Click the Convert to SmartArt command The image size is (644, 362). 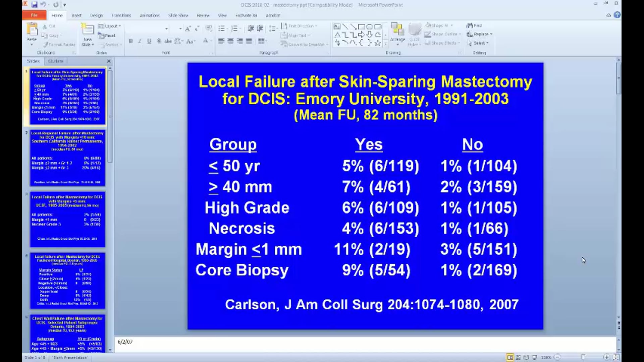click(x=304, y=44)
